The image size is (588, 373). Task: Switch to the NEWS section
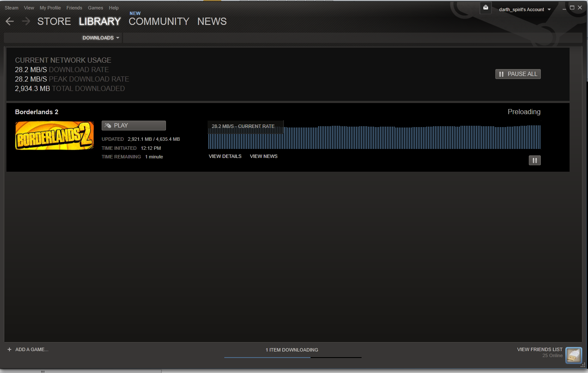point(212,21)
